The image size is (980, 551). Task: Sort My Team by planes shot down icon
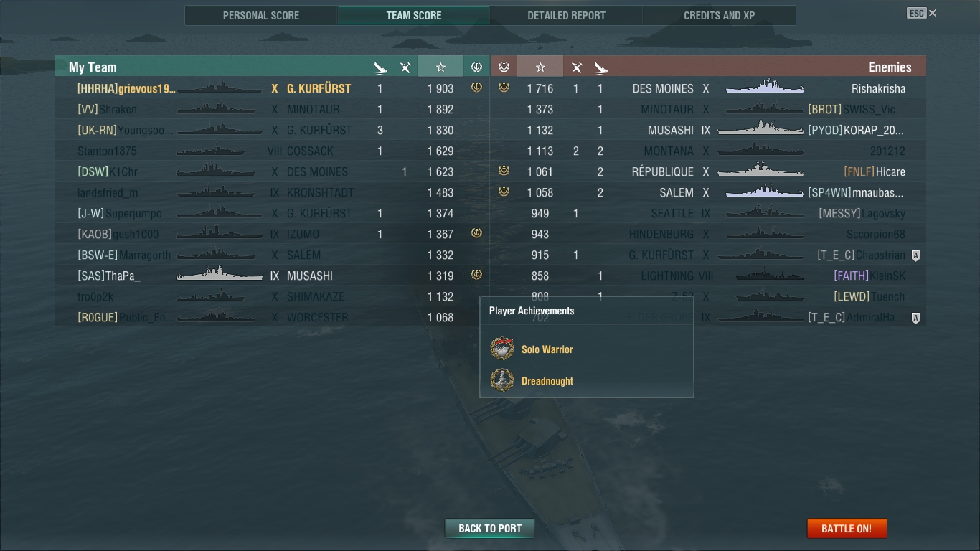point(405,67)
